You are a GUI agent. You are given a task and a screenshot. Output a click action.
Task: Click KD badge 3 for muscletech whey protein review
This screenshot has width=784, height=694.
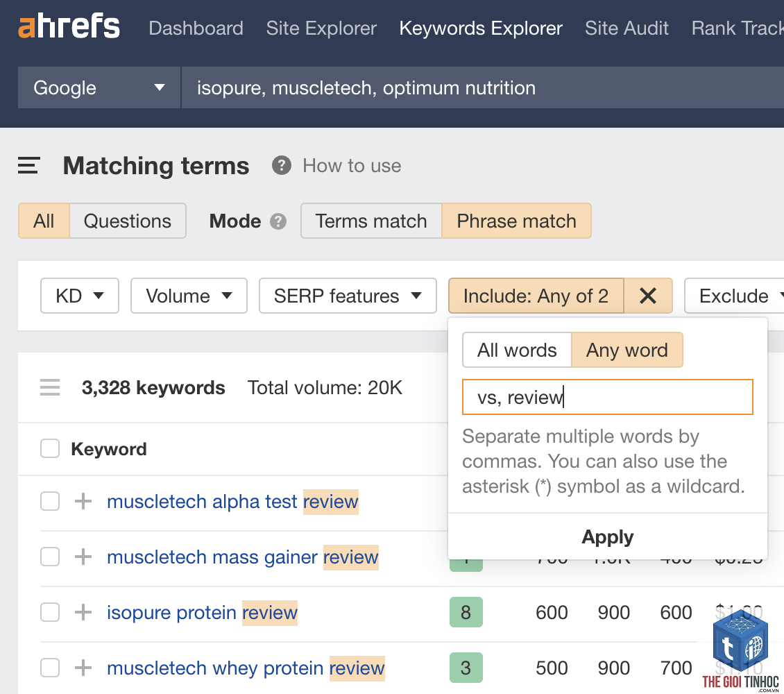point(466,668)
